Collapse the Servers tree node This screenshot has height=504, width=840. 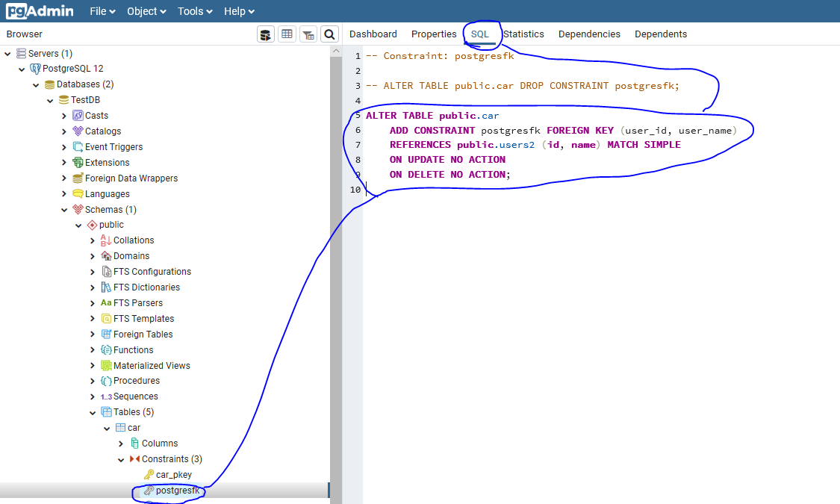pos(7,54)
